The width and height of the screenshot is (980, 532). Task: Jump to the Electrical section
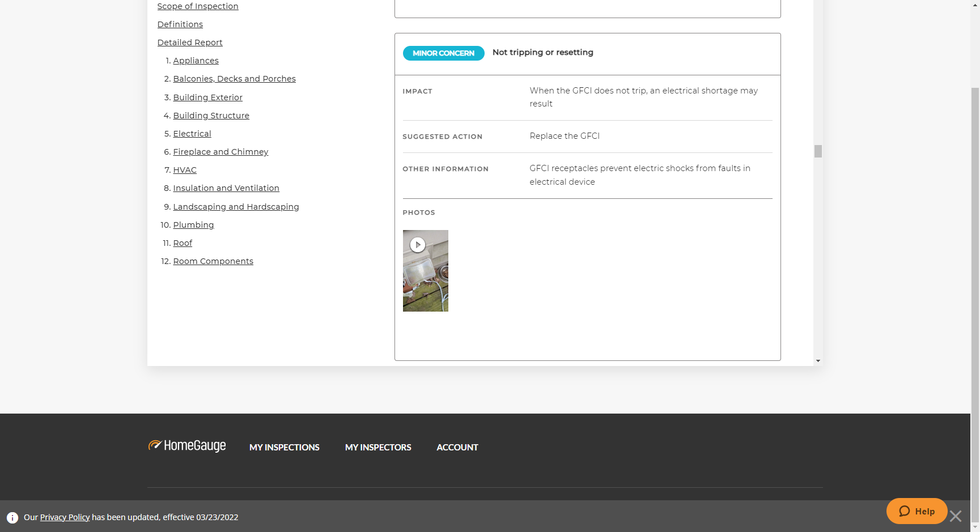[x=192, y=134]
